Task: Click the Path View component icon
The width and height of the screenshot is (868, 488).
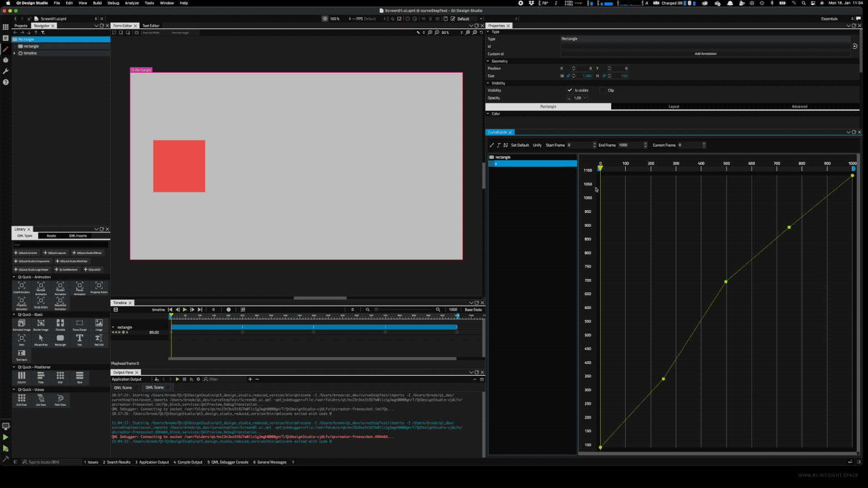Action: [x=60, y=399]
